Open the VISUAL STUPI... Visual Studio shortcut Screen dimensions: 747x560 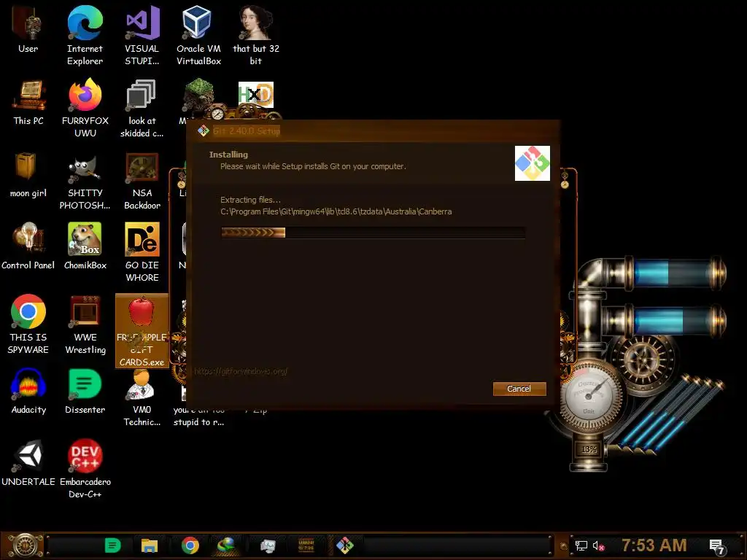pyautogui.click(x=142, y=36)
